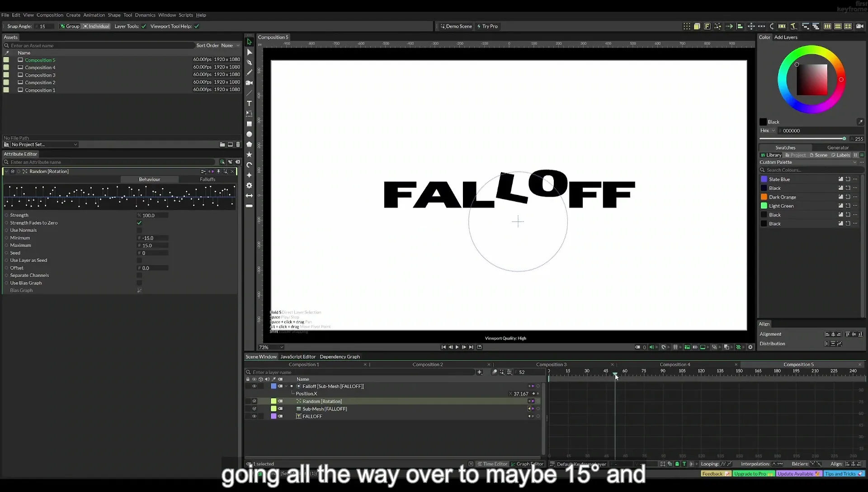868x492 pixels.
Task: Select the Pencil drawing tool
Action: coord(249,72)
